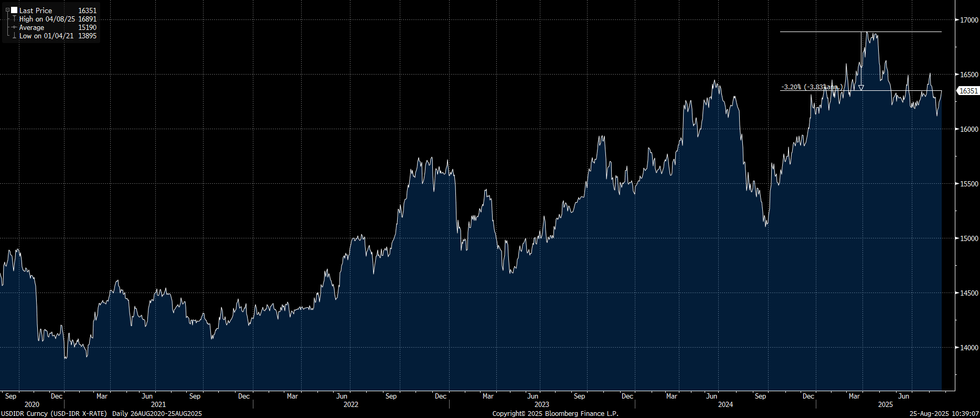Click the 17000 label on price axis

[968, 20]
